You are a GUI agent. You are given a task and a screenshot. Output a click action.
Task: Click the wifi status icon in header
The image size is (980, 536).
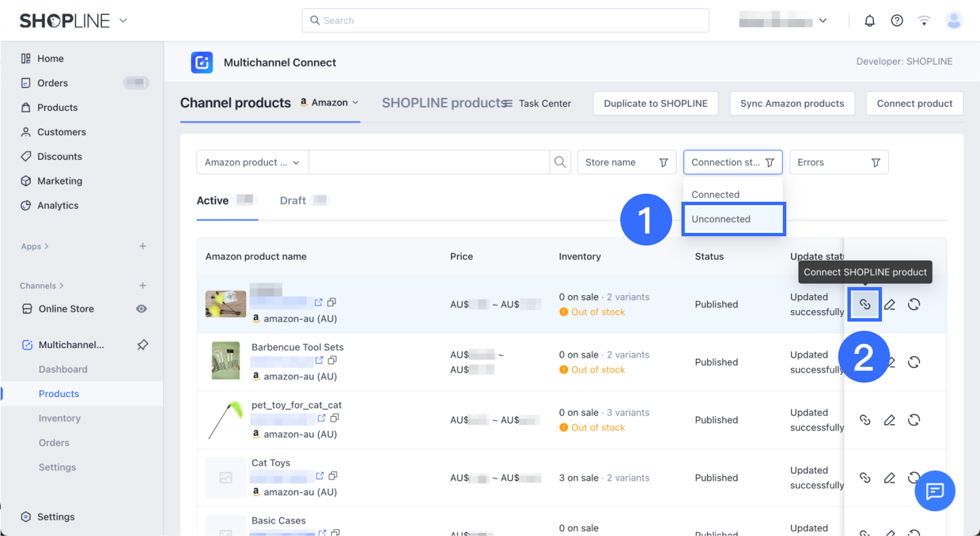pyautogui.click(x=924, y=21)
